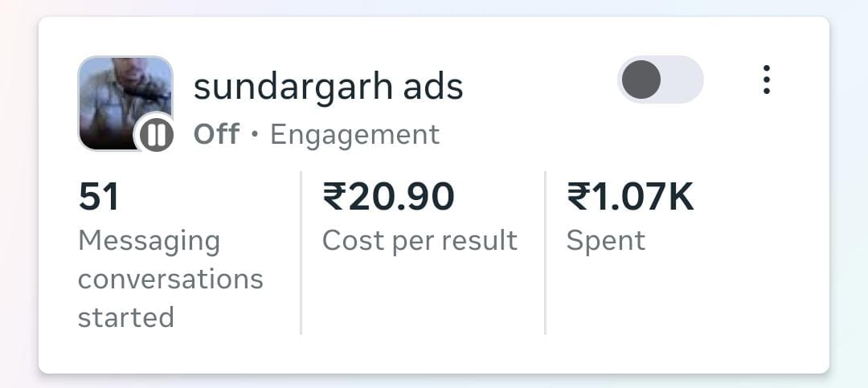
Task: Click the "Spent" metric label
Action: [x=605, y=240]
